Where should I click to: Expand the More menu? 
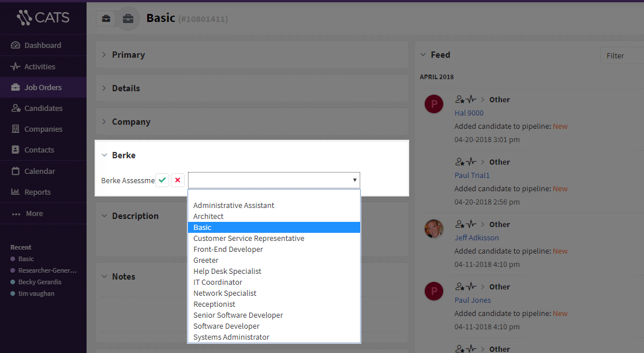(x=43, y=214)
